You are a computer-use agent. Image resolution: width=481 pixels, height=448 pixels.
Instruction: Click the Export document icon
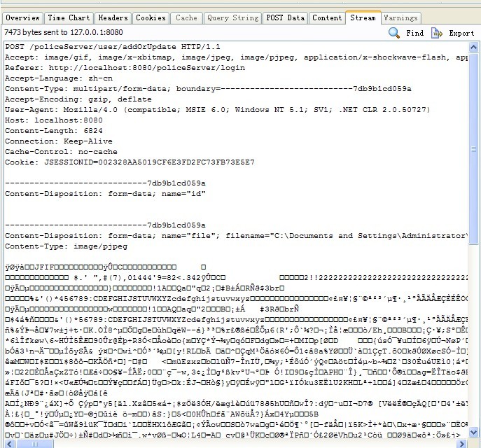tap(437, 33)
